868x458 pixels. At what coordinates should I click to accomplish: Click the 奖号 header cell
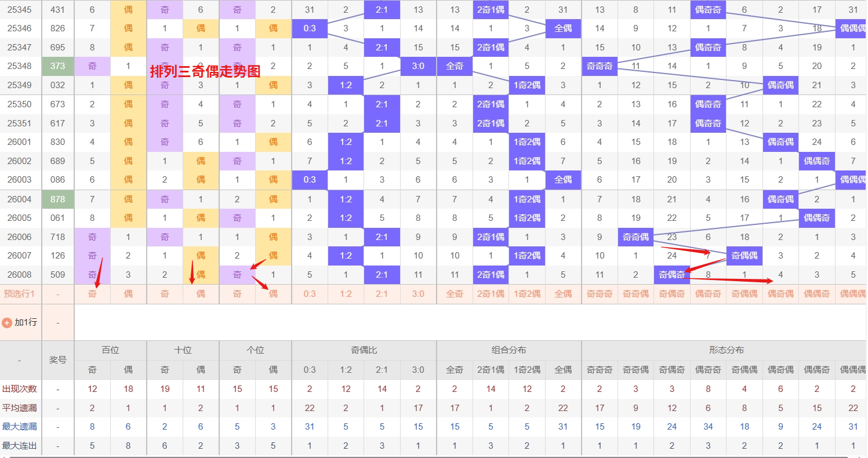point(58,360)
